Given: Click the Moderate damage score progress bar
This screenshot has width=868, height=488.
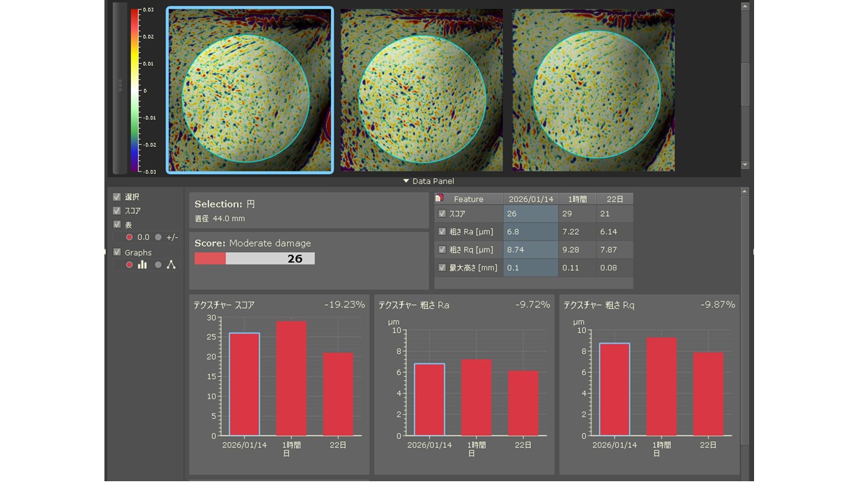Looking at the screenshot, I should point(254,258).
